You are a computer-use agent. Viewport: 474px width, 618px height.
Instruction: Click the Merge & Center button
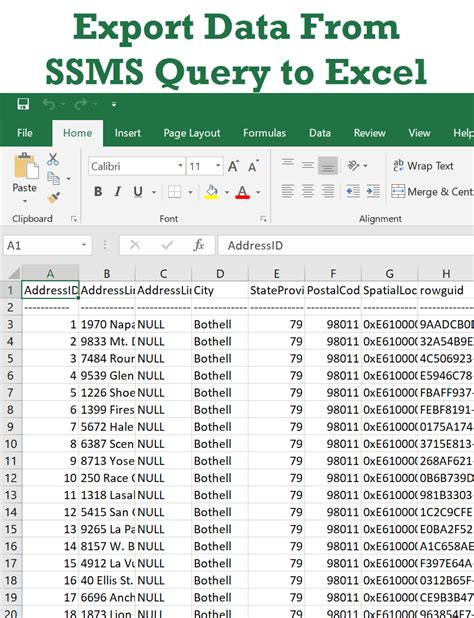point(432,192)
